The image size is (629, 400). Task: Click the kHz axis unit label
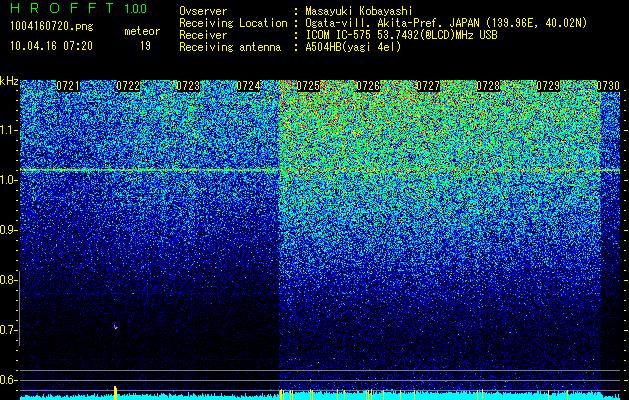(x=9, y=81)
